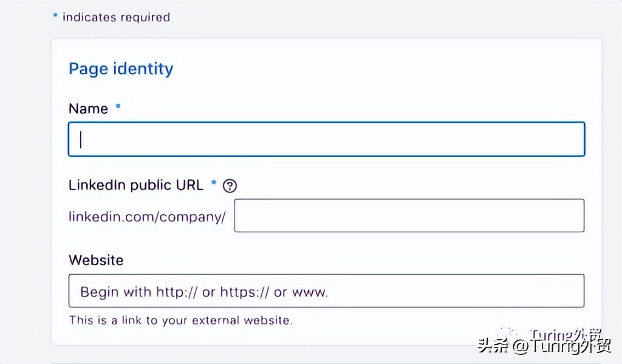This screenshot has height=364, width=622.
Task: Click the "This is a link to your external website" hint
Action: click(180, 320)
